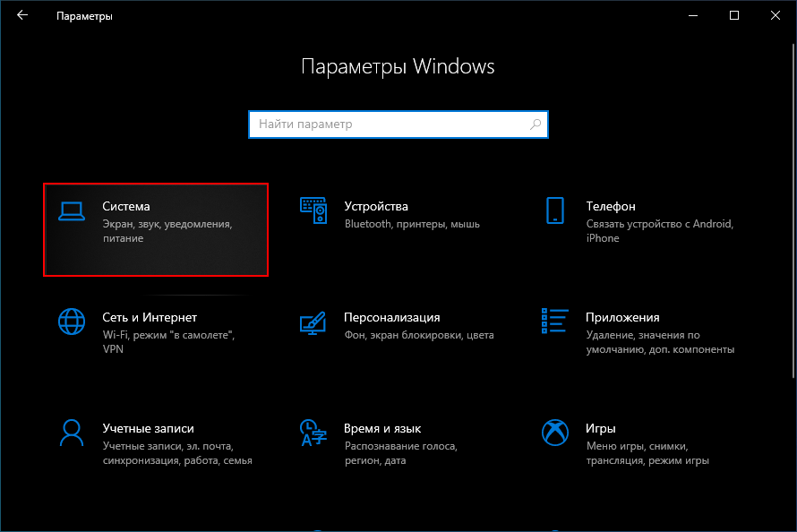Click the laptop icon for Система
The image size is (797, 532).
[x=71, y=211]
